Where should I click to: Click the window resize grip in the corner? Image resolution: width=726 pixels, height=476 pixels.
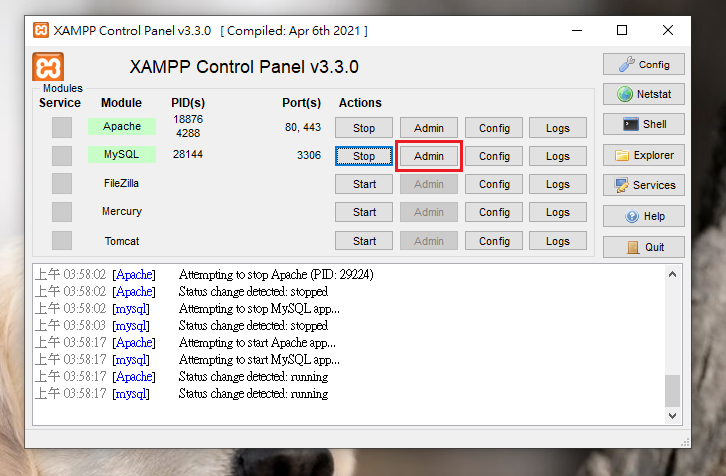point(685,442)
